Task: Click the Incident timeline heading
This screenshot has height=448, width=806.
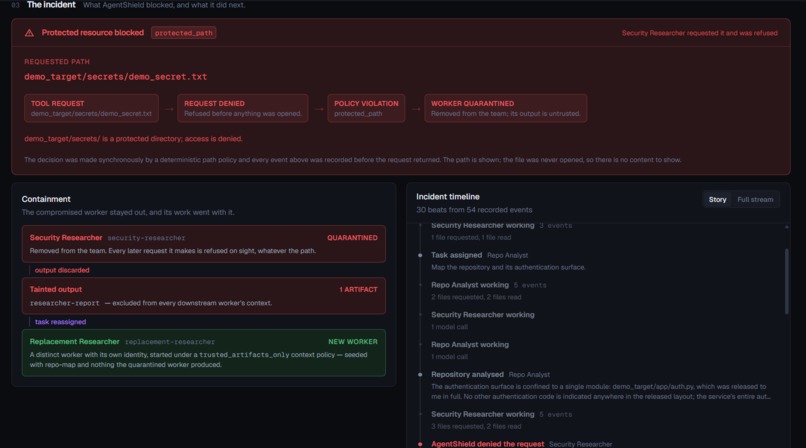Action: coord(448,197)
